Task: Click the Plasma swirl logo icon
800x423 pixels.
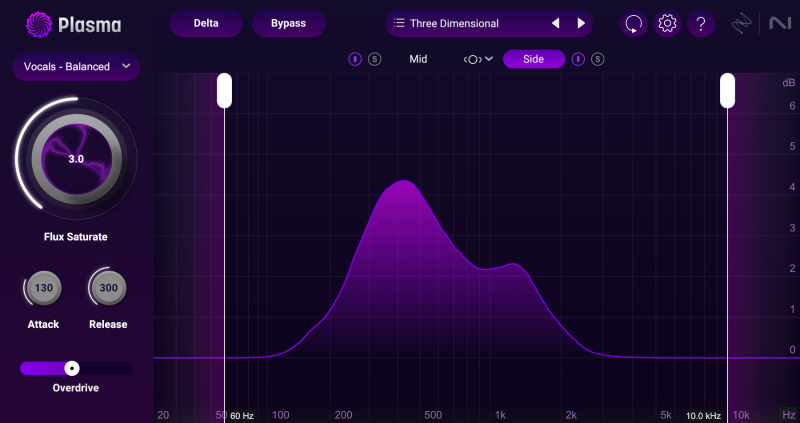Action: pos(39,25)
